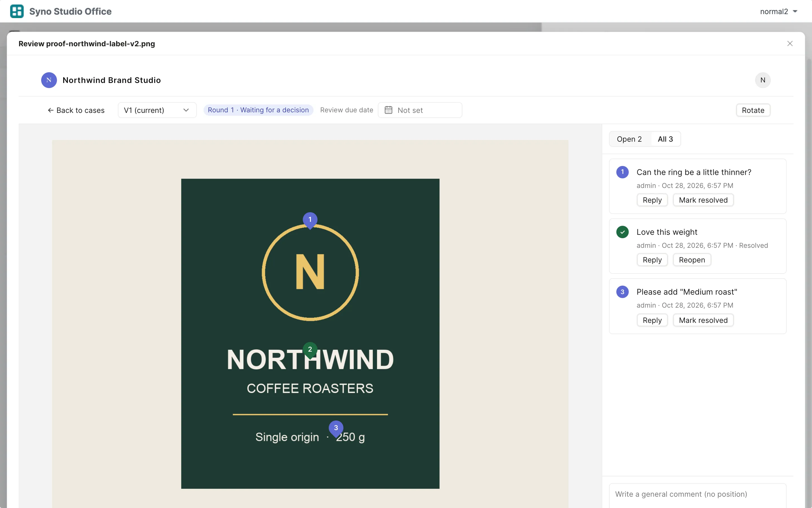
Task: Select comment text 'Please add "Medium roast"'
Action: [687, 292]
